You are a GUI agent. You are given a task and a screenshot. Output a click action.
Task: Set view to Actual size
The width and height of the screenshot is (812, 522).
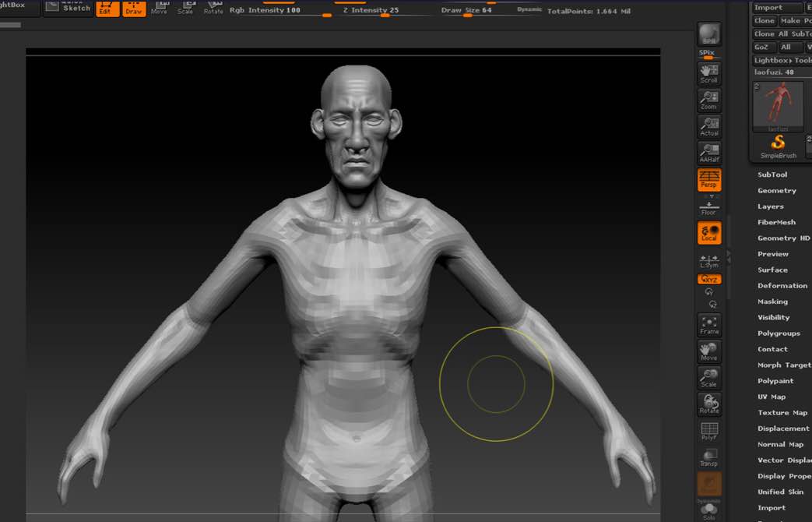708,127
